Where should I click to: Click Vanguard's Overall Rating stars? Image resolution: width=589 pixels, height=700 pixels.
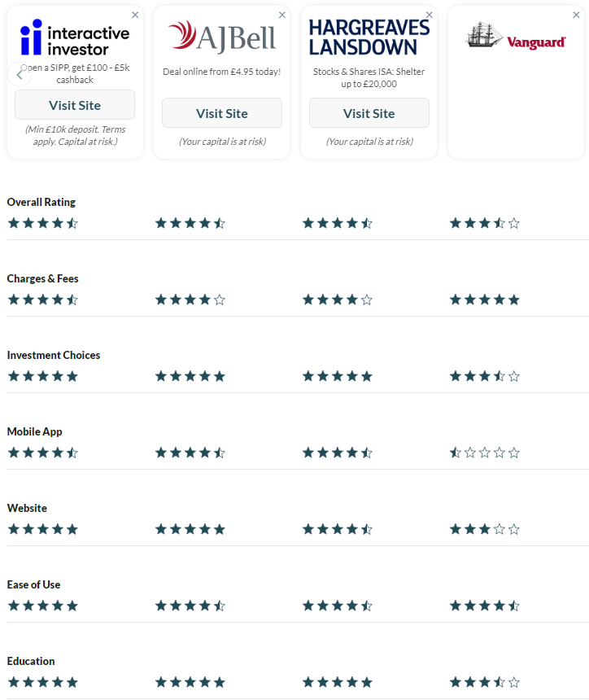click(485, 223)
